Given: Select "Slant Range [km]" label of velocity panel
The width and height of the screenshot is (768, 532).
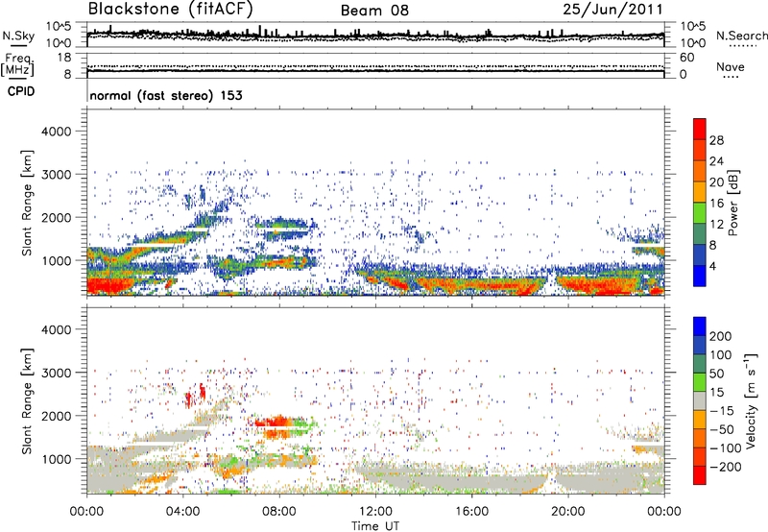Looking at the screenshot, I should [x=27, y=401].
